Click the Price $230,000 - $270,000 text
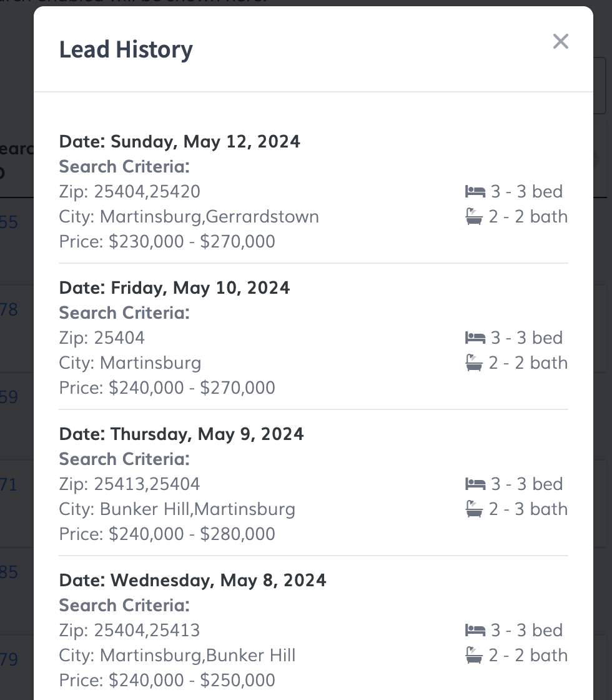Screen dimensions: 612x700 pyautogui.click(x=167, y=241)
